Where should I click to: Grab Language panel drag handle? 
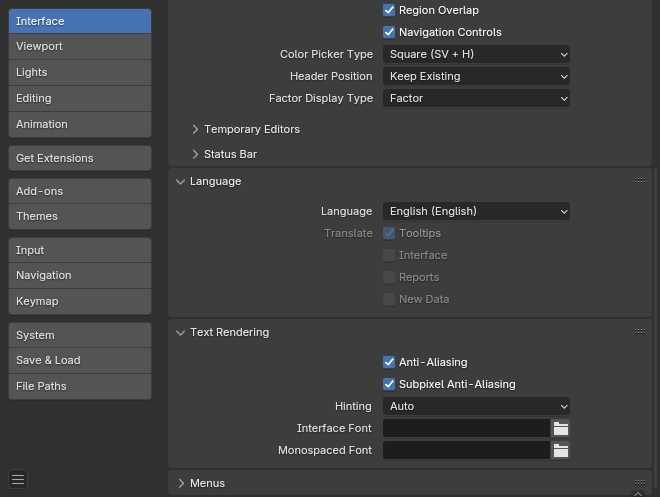click(640, 181)
